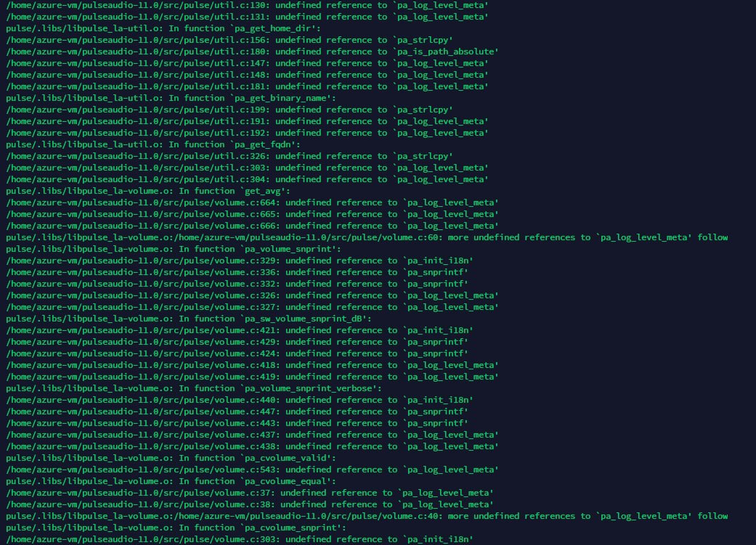Viewport: 756px width, 545px height.
Task: Click the volume.c:443 pa_snprintf error line
Action: pos(237,422)
